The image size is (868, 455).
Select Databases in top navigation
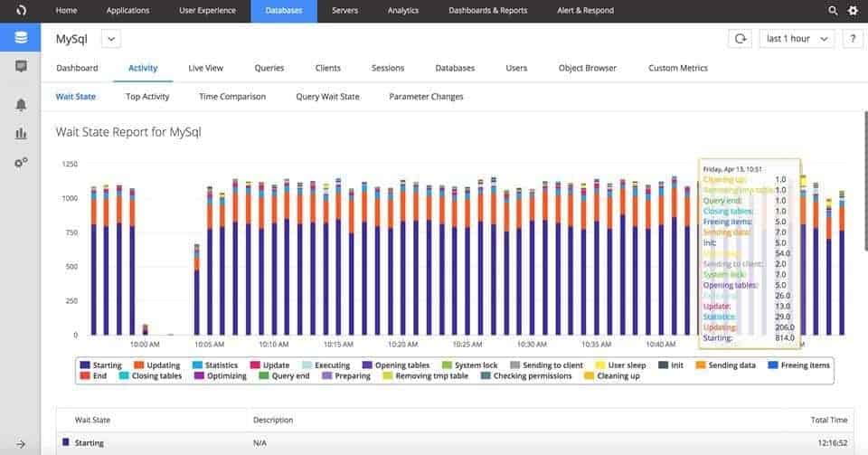pos(284,11)
